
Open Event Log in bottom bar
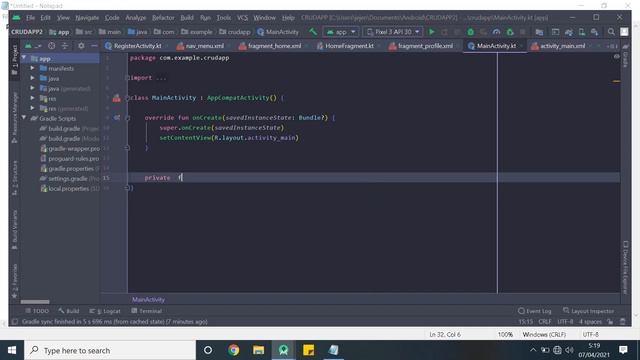point(534,311)
